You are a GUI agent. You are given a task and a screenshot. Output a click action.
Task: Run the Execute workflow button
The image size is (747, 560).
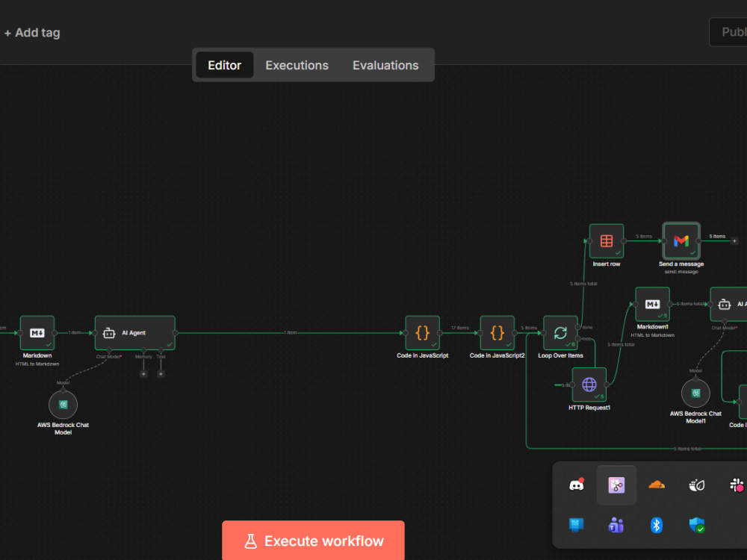click(313, 541)
